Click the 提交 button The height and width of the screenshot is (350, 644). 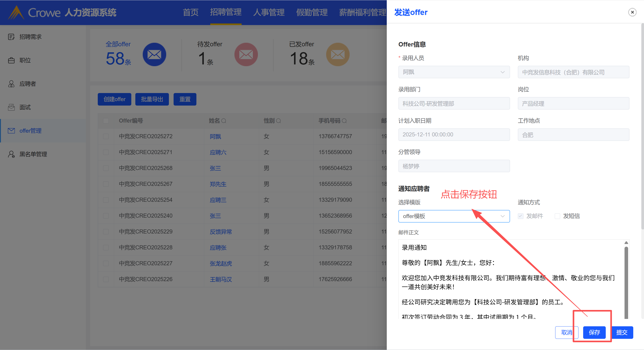coord(622,332)
